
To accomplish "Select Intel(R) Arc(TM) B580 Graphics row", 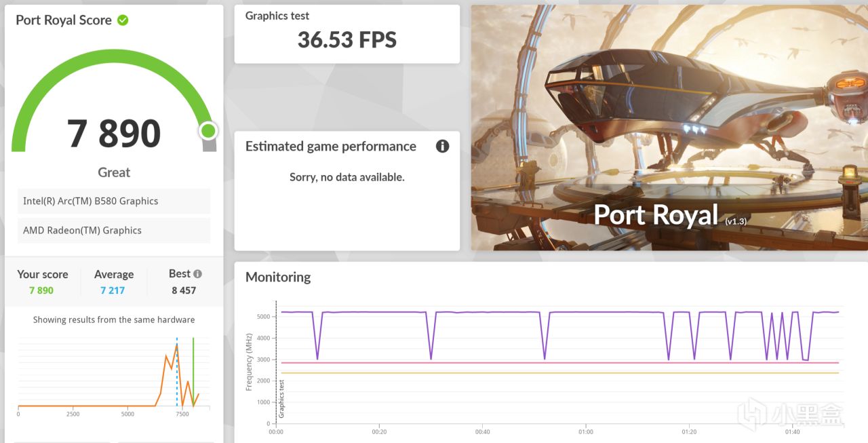I will click(x=114, y=201).
